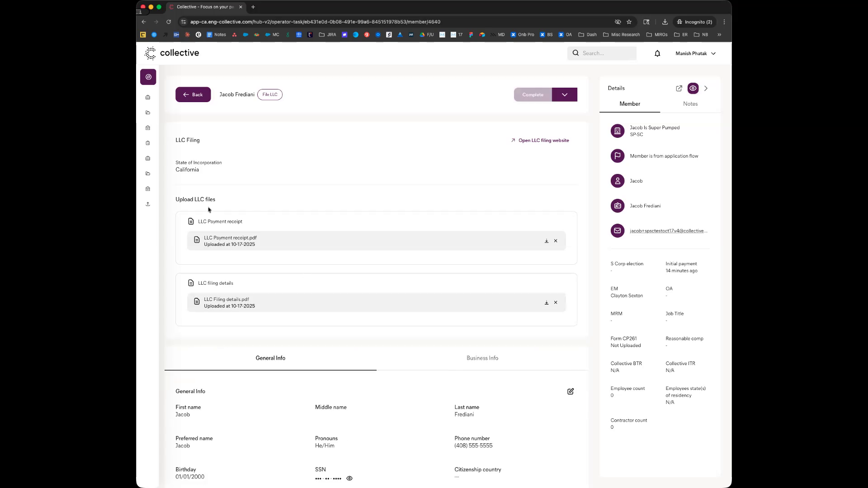
Task: Click the Back button
Action: point(193,94)
